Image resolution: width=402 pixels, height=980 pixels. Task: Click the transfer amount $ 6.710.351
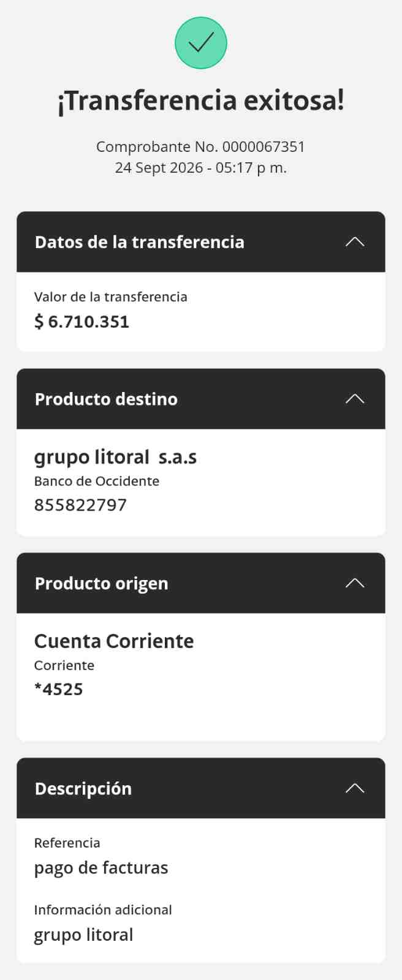[82, 322]
